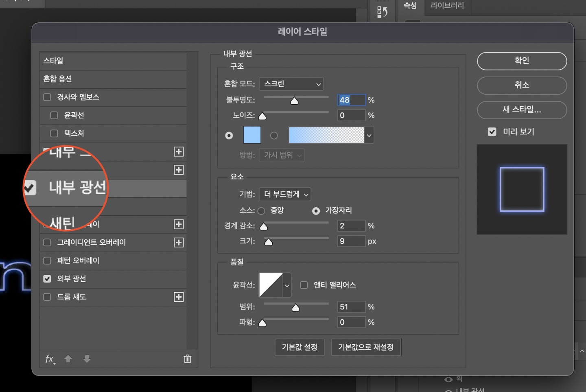Expand the gradient preset picker arrow
Screen dimensions: 586x392
(x=369, y=136)
